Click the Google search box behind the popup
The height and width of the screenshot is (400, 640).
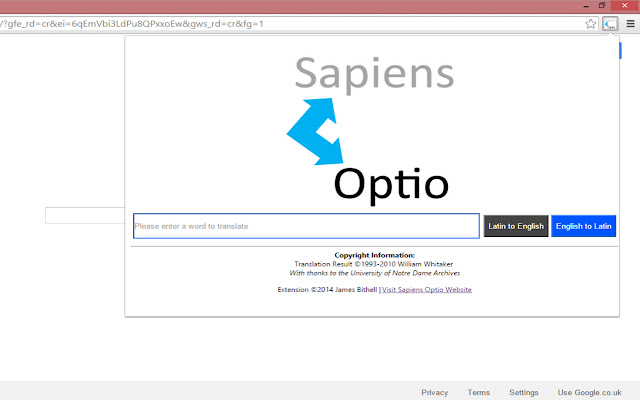[x=85, y=216]
